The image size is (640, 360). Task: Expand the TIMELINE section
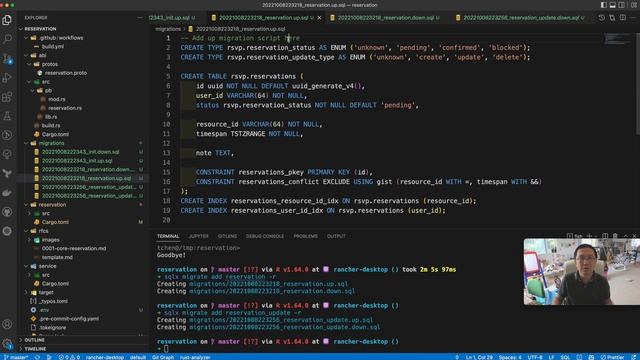coord(35,349)
